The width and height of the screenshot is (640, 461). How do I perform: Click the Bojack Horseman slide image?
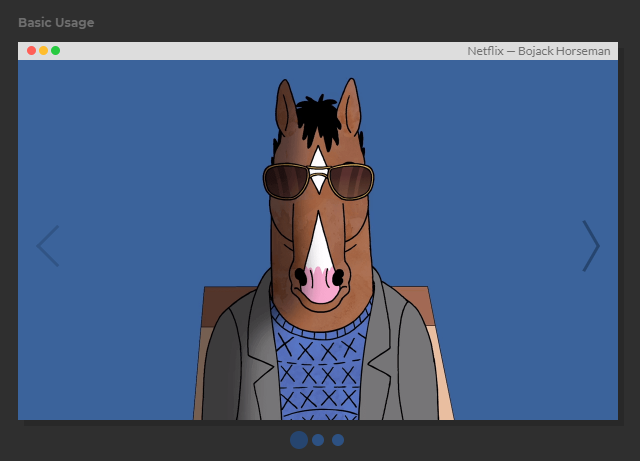point(318,240)
